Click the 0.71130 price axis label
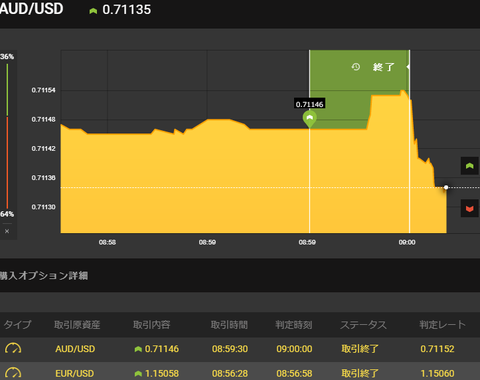The height and width of the screenshot is (380, 480). click(43, 207)
